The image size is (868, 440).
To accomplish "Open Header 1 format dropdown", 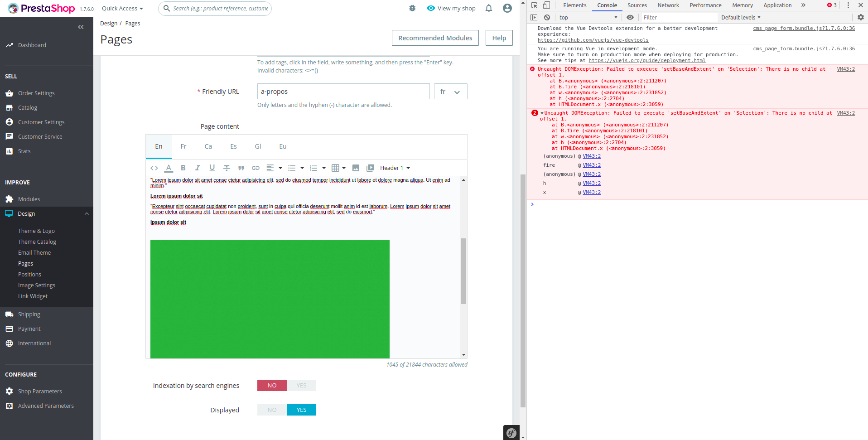I will click(395, 168).
